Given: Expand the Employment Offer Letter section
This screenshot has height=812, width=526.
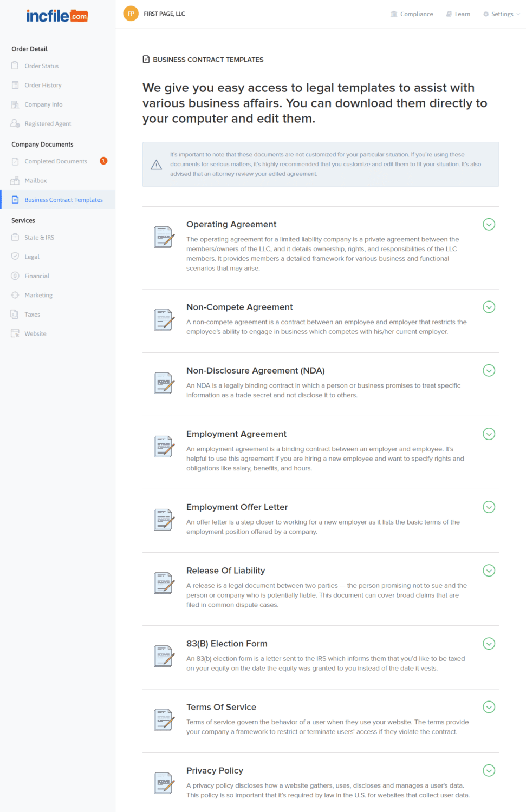Looking at the screenshot, I should point(489,507).
